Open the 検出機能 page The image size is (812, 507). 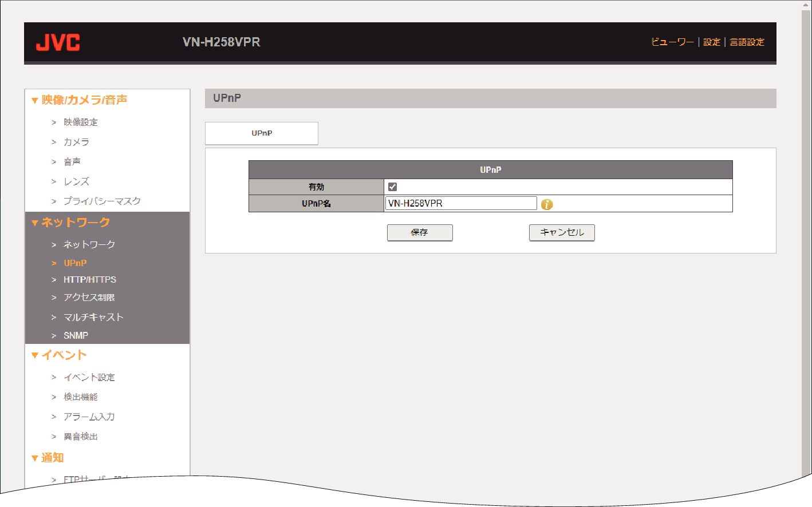(x=80, y=397)
